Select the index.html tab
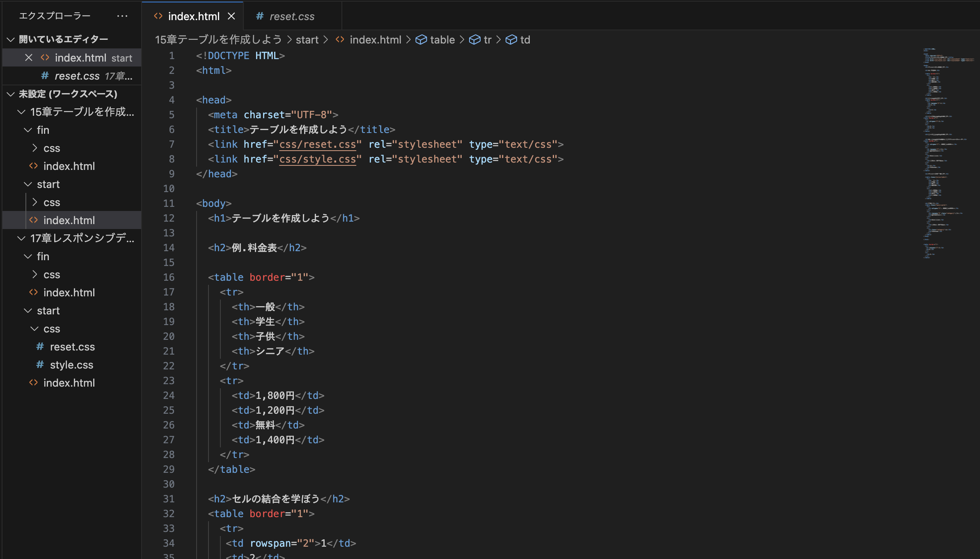 click(195, 16)
